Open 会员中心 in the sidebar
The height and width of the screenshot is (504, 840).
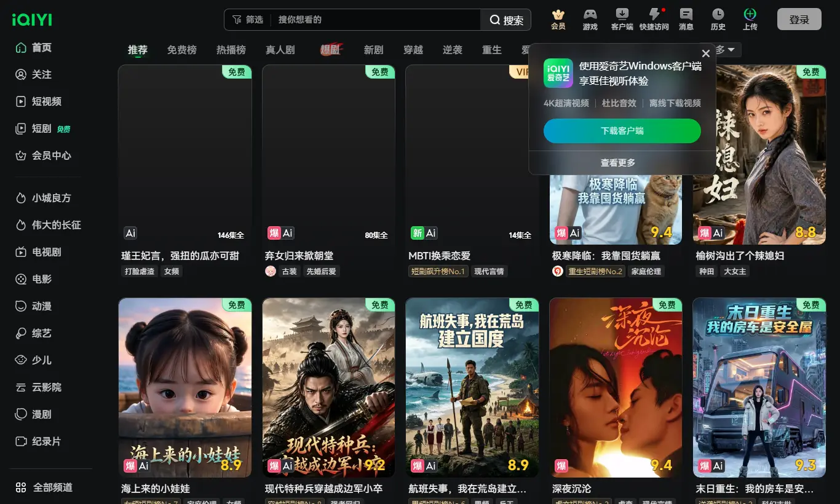(x=50, y=156)
